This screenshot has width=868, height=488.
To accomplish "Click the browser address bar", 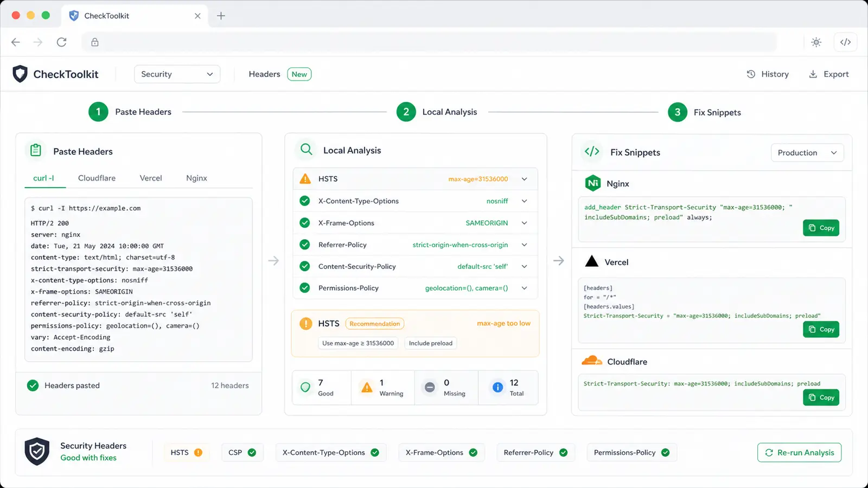I will tap(429, 42).
